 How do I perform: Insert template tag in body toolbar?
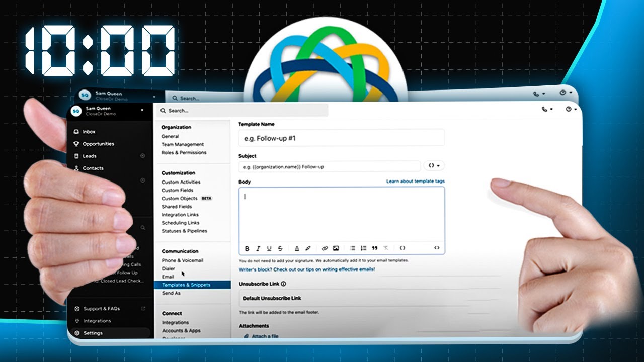(x=403, y=248)
